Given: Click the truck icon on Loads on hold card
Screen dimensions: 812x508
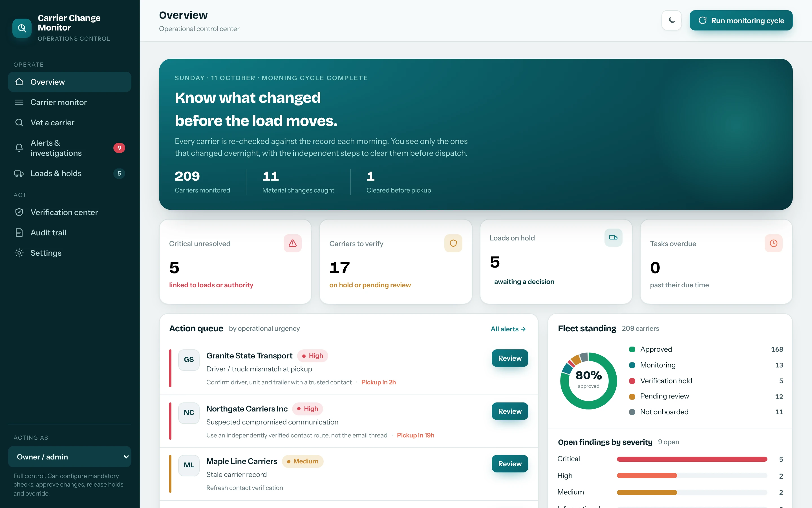Looking at the screenshot, I should point(613,238).
